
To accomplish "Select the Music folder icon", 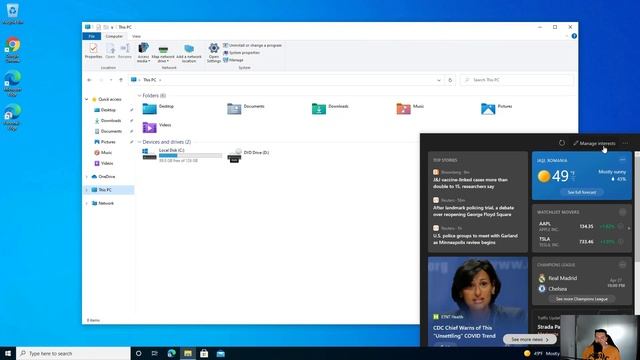I will coord(403,108).
